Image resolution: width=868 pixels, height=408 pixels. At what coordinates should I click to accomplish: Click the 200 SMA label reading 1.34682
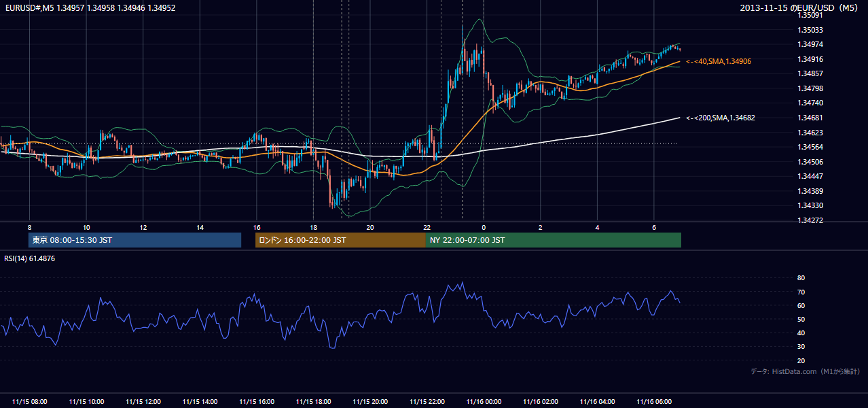[x=720, y=118]
